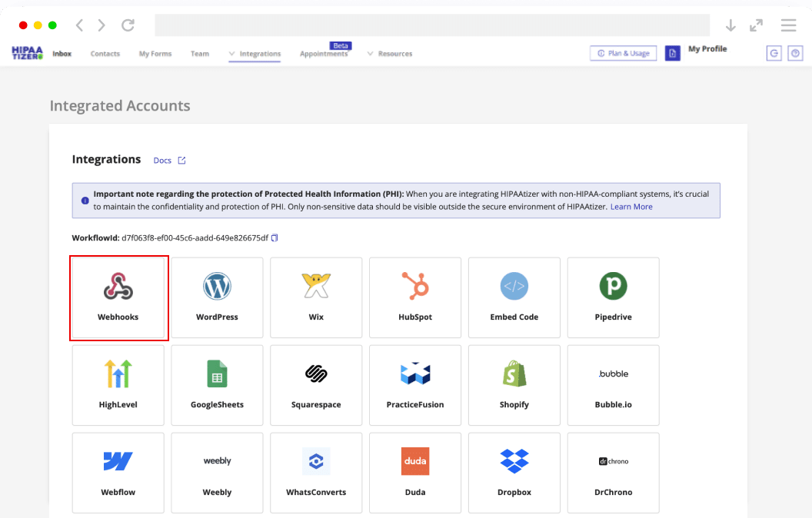Click the blue document icon beside My Profile

pyautogui.click(x=672, y=53)
